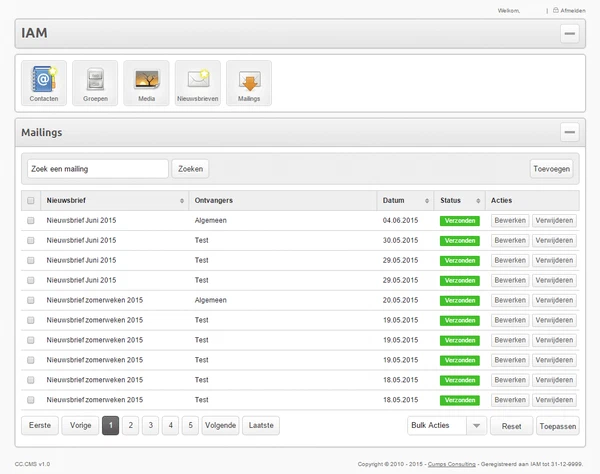Click the Zoeken button
Viewport: 600px width, 474px height.
190,169
